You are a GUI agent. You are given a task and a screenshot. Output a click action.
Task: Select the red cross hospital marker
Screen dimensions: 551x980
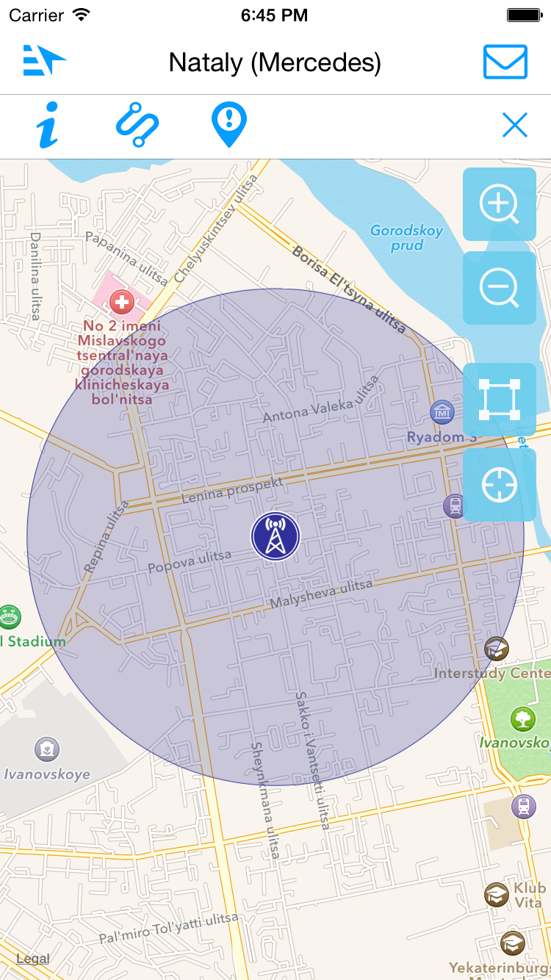click(121, 301)
